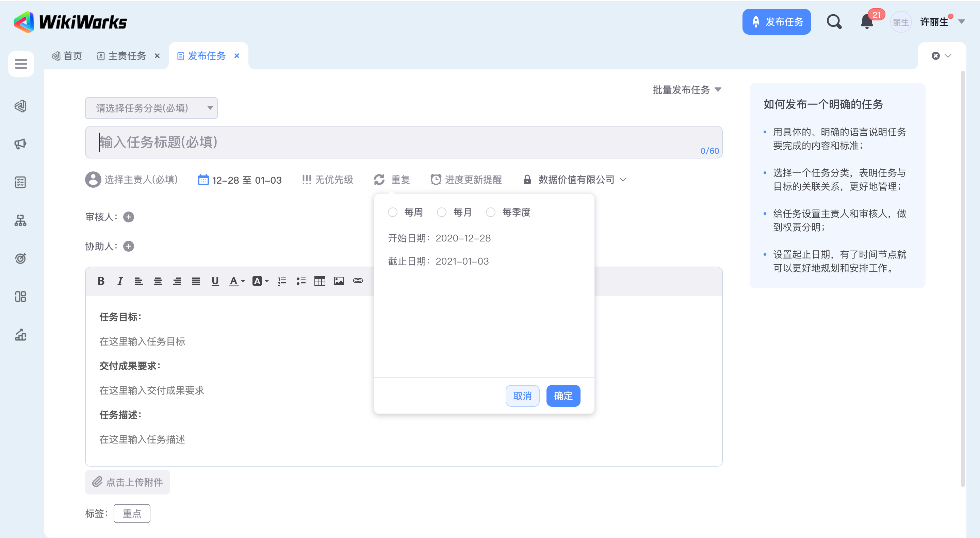Confirm repeat settings with 确定

tap(563, 396)
